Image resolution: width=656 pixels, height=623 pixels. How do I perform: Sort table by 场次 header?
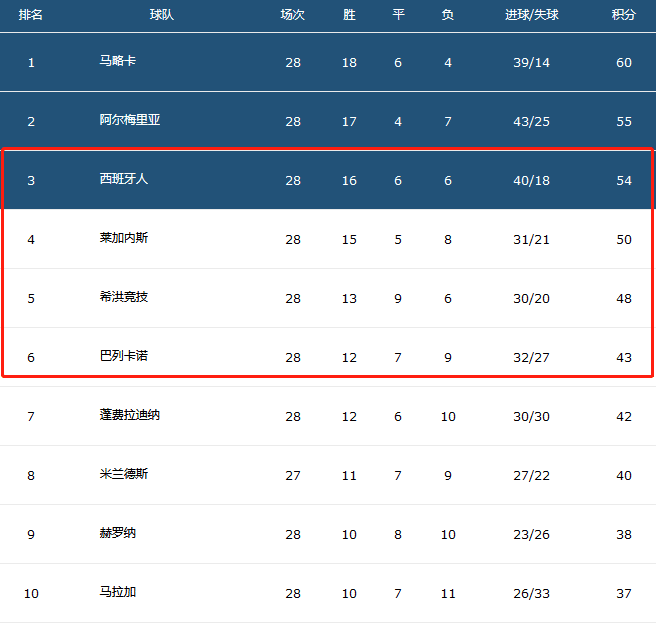pos(292,15)
